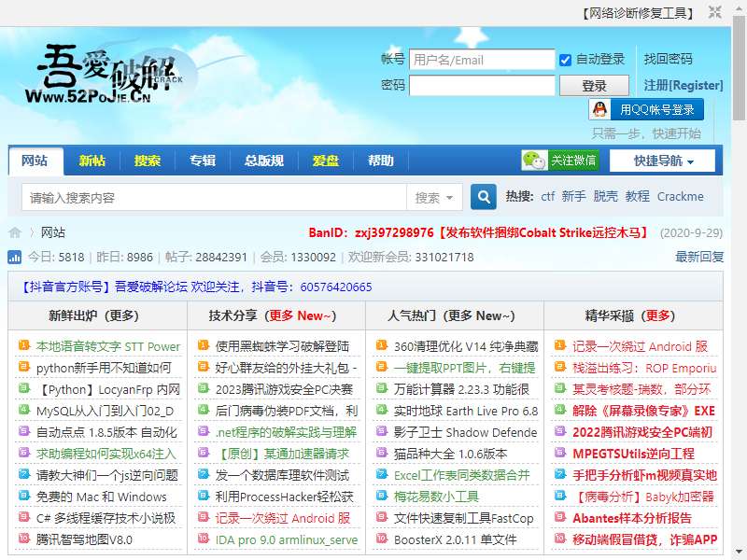This screenshot has width=747, height=560.
Task: Click rank 1 icon beside 本地语音转文字
Action: [x=24, y=344]
